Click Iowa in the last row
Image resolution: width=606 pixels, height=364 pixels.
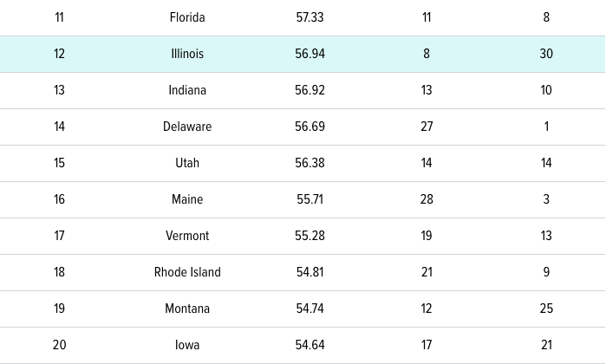tap(187, 345)
